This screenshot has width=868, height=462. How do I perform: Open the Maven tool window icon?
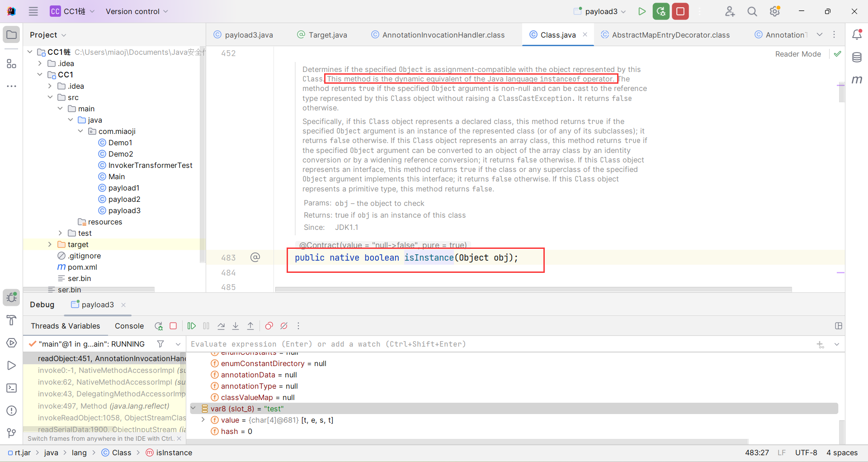point(857,80)
